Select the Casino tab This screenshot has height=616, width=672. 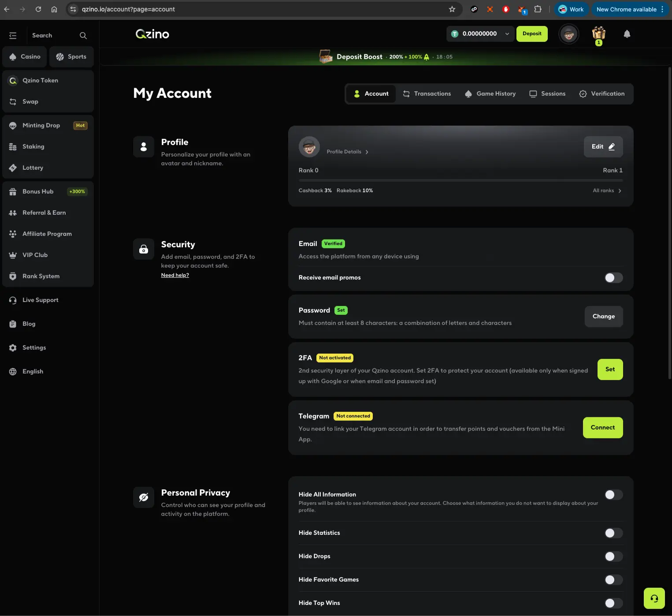25,57
